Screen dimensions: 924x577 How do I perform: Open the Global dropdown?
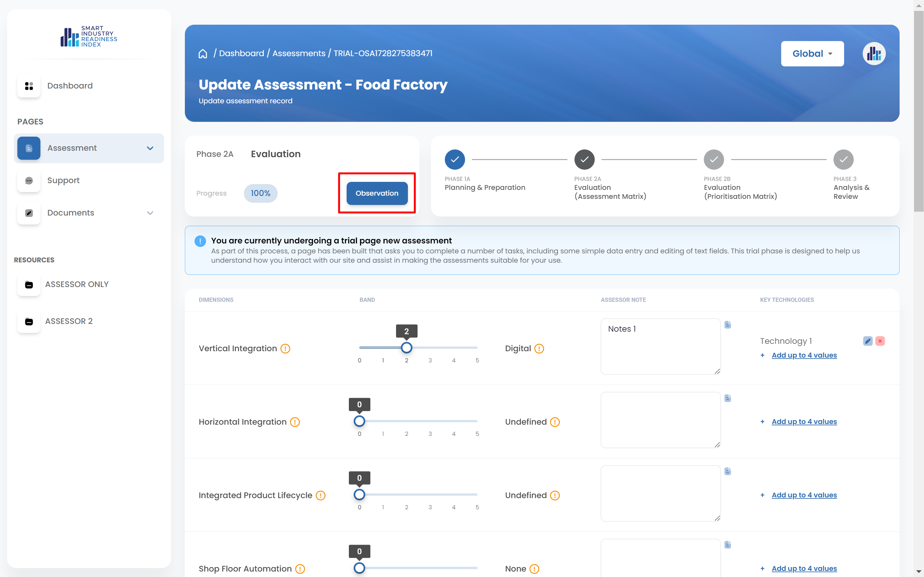point(812,54)
